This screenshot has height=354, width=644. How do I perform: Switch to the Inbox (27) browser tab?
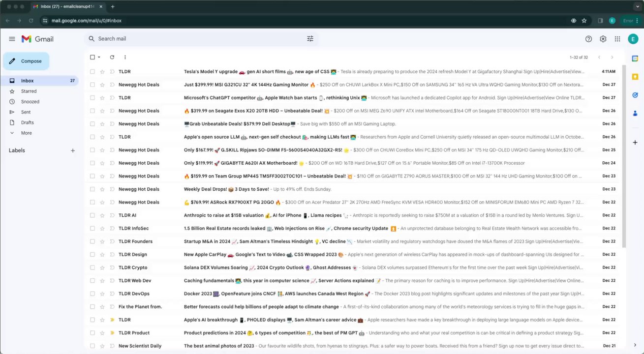68,7
